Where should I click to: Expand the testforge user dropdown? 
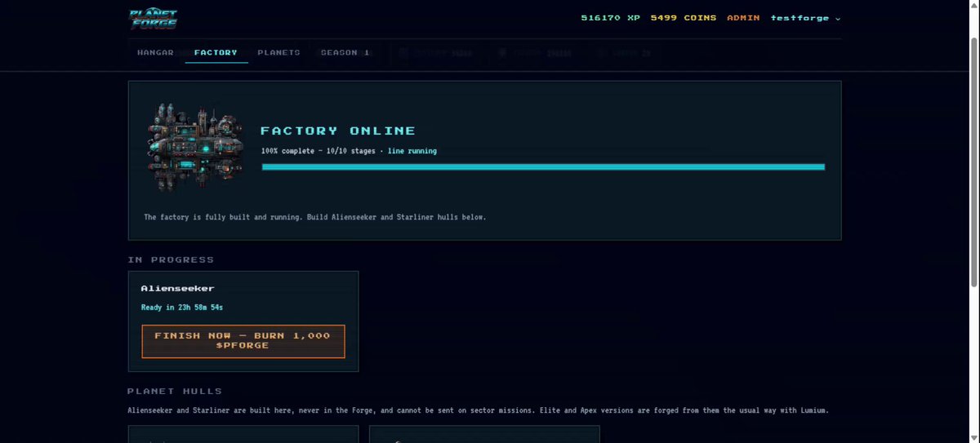pos(805,18)
